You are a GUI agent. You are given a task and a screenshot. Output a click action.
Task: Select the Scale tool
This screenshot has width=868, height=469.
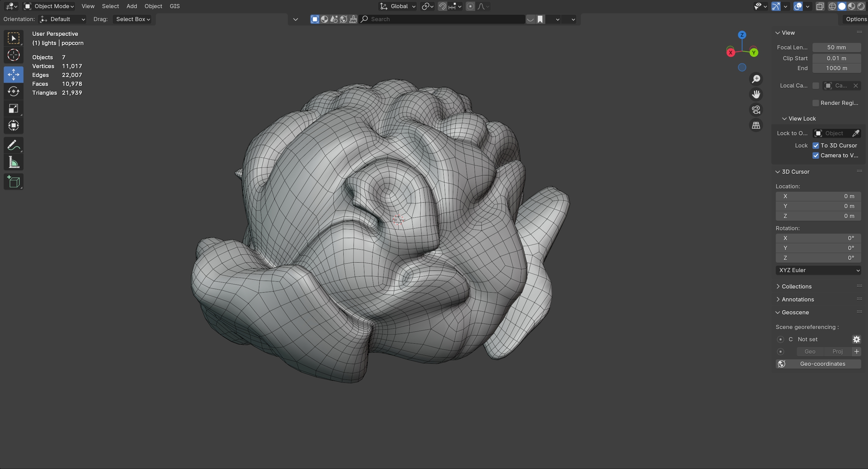coord(13,108)
